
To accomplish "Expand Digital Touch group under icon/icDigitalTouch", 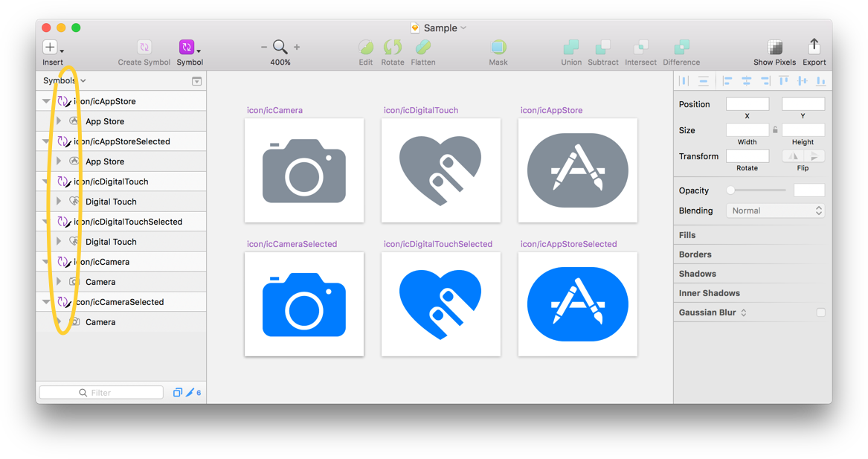I will [59, 202].
